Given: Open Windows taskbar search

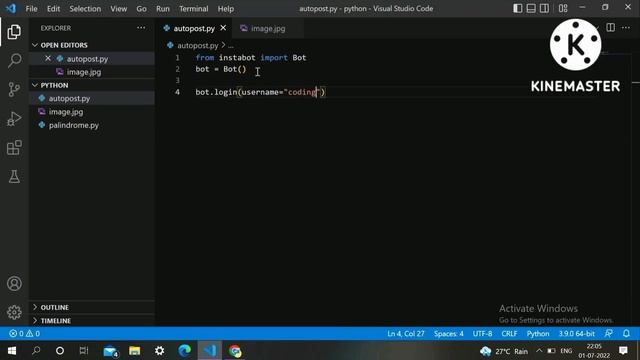Looking at the screenshot, I should (36, 351).
